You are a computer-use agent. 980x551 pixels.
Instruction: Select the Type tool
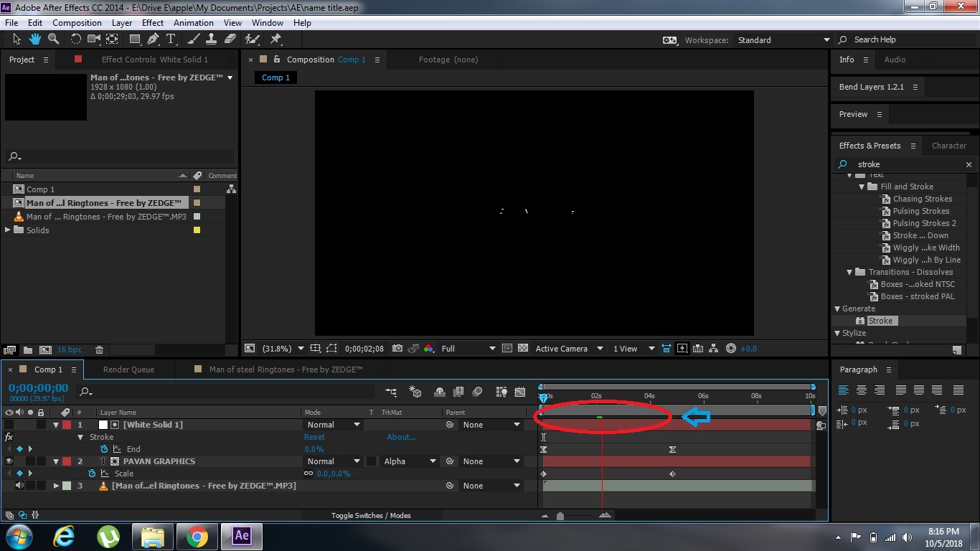170,39
